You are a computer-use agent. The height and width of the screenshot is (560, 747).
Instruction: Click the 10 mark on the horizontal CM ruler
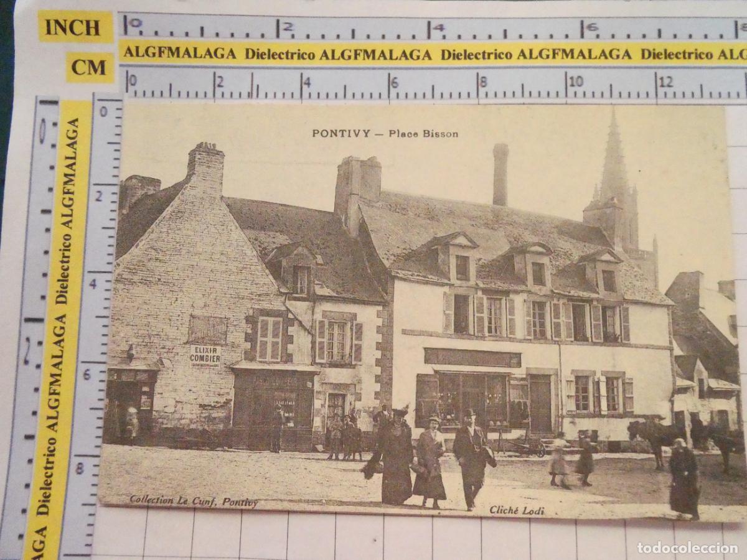tap(576, 82)
